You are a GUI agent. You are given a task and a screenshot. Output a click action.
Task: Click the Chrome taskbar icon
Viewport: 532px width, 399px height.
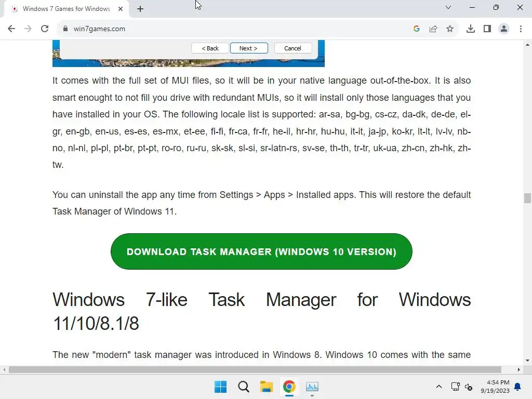(289, 387)
